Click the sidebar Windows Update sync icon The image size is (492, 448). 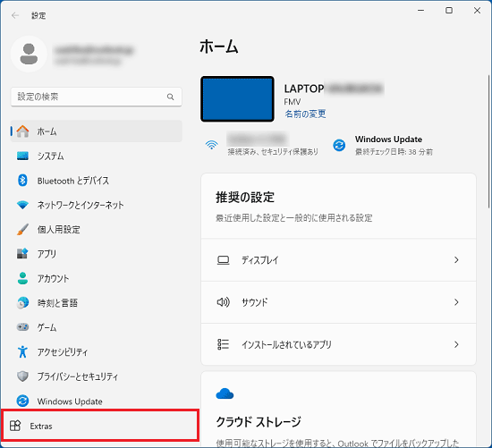[x=22, y=401]
